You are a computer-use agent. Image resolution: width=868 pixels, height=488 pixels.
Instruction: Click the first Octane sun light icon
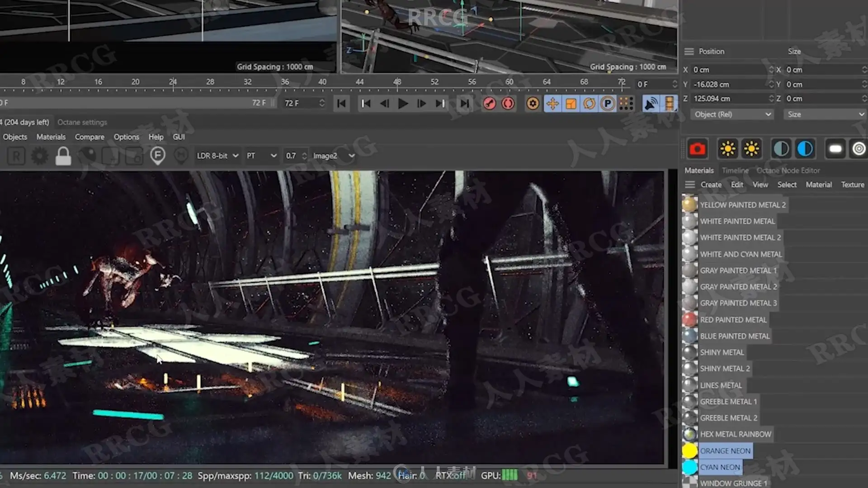[728, 149]
